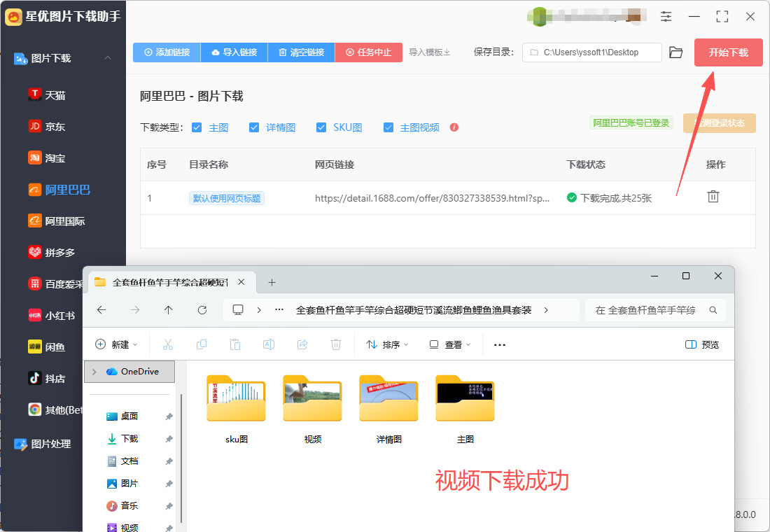Open the 新建 dropdown in Explorer

(116, 344)
